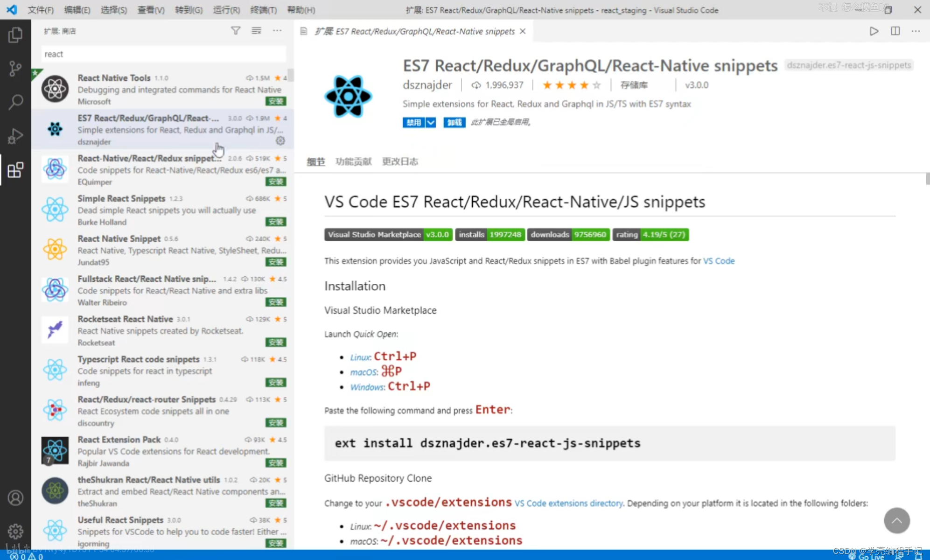930x560 pixels.
Task: Install React Native Snippet by Jundat95
Action: [276, 262]
